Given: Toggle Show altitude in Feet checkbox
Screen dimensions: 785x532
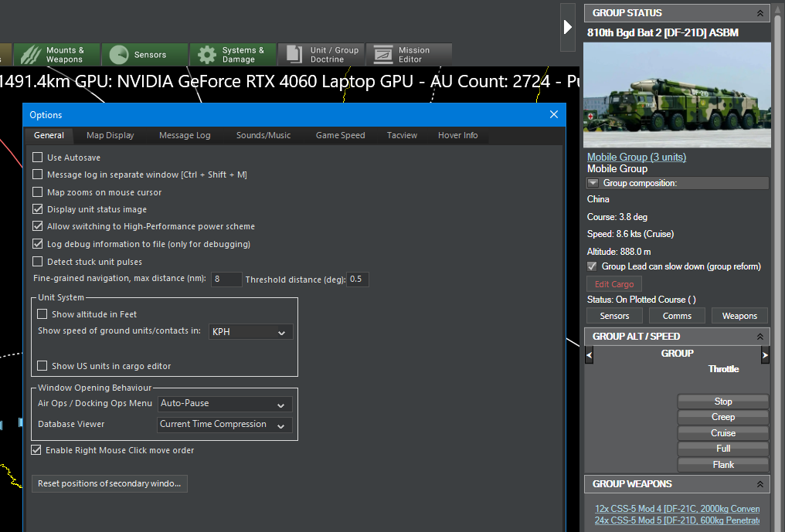Looking at the screenshot, I should pos(42,314).
